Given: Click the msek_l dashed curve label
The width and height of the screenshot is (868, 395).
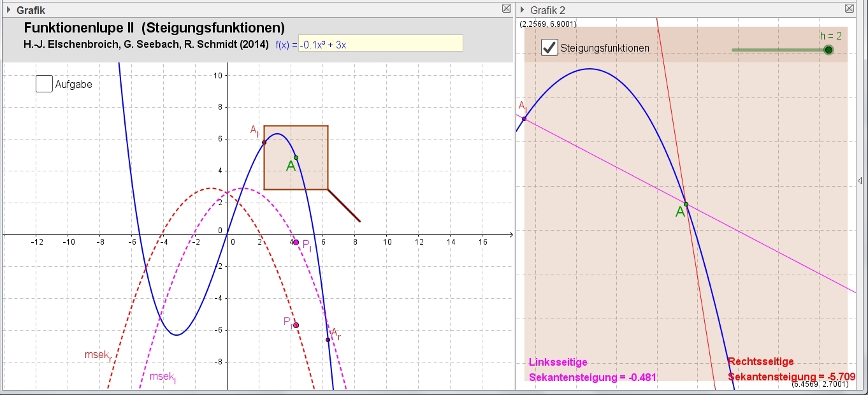Looking at the screenshot, I should [162, 377].
